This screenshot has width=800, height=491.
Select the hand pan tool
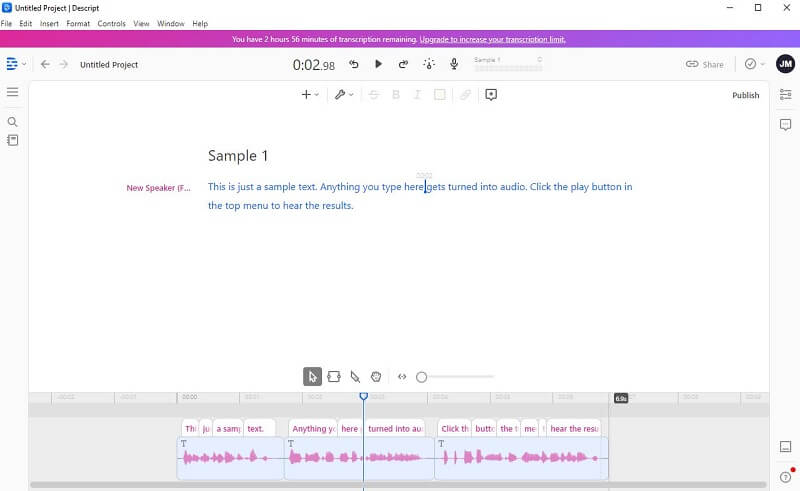pos(376,377)
